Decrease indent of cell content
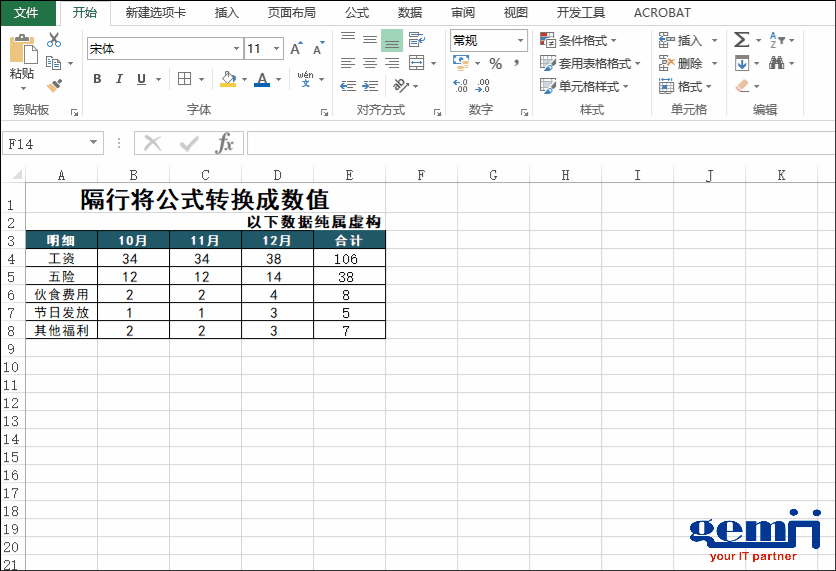The width and height of the screenshot is (836, 571). click(348, 85)
